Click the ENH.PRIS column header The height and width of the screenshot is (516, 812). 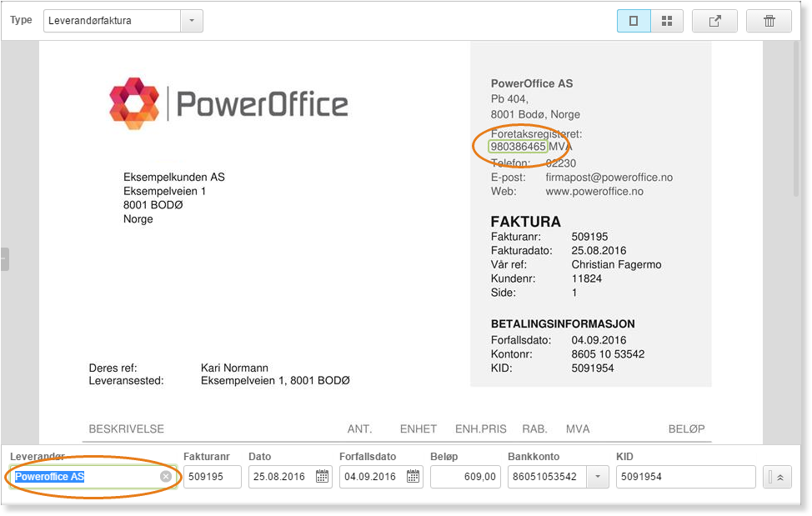(x=480, y=429)
